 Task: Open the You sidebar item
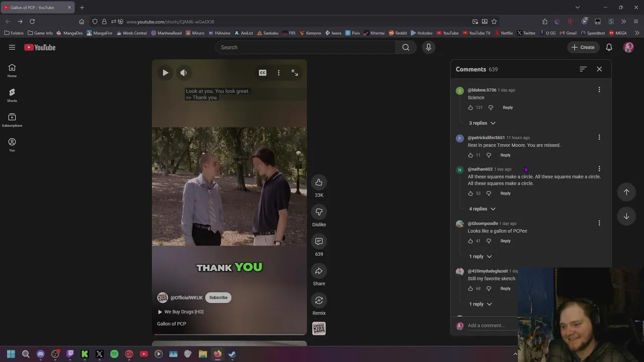[x=12, y=145]
